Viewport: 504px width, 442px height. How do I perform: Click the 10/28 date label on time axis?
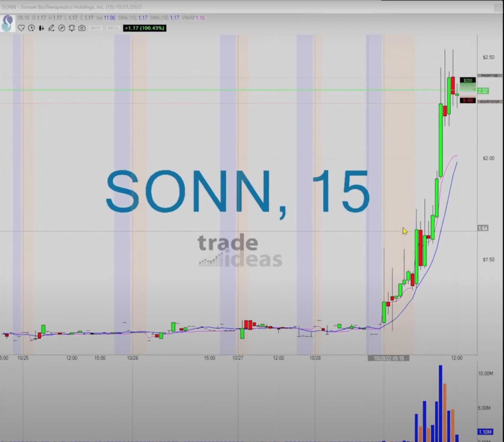315,358
